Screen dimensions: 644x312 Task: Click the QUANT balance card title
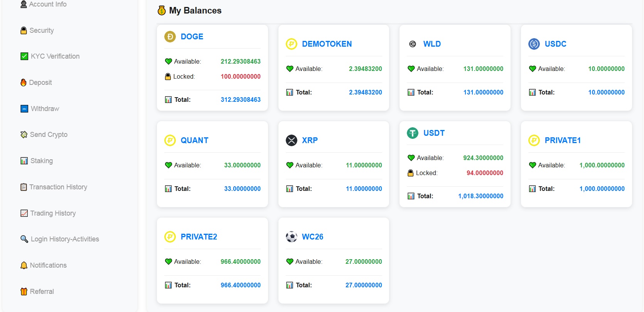coord(194,140)
